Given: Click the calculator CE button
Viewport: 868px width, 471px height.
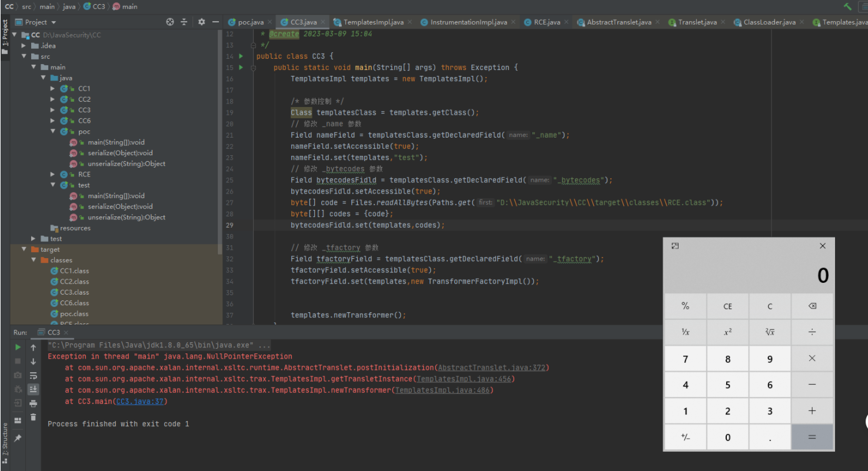Looking at the screenshot, I should tap(728, 306).
